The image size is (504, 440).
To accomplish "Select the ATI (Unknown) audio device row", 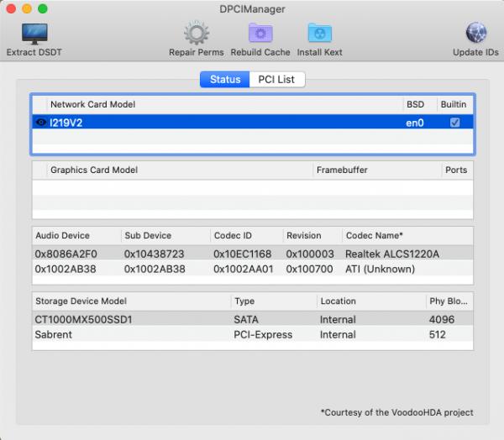I will tap(252, 270).
